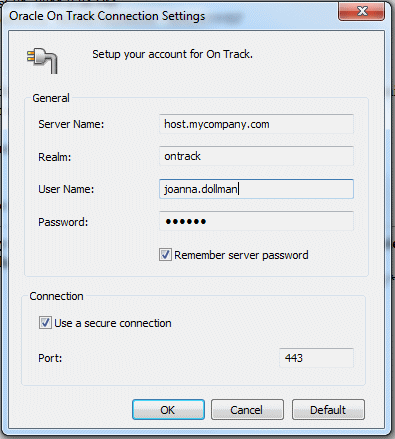
Task: Confirm settings with the OK button
Action: [168, 410]
